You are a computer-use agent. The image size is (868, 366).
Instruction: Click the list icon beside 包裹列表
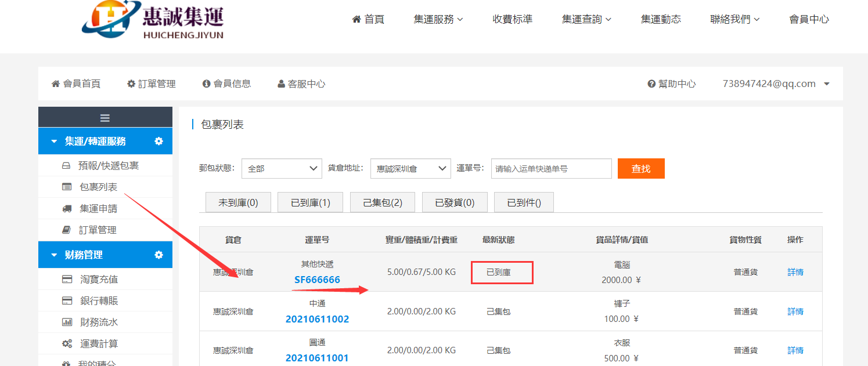(x=67, y=187)
